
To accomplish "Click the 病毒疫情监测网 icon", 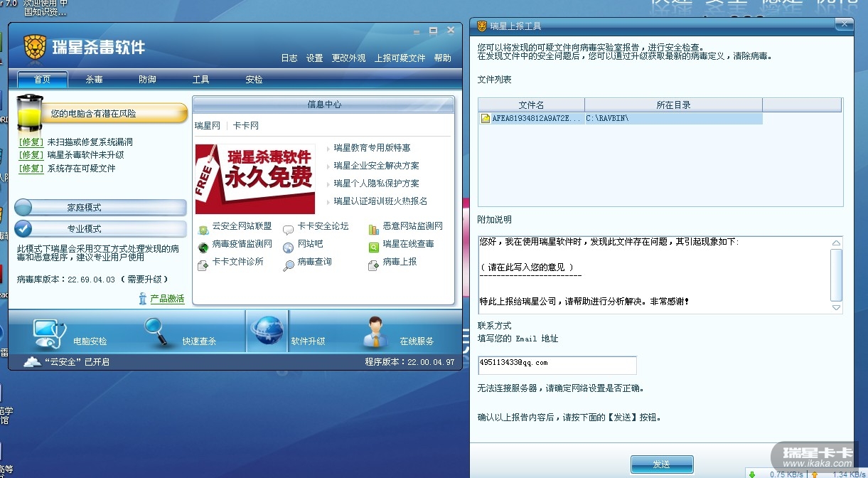I will (x=203, y=247).
